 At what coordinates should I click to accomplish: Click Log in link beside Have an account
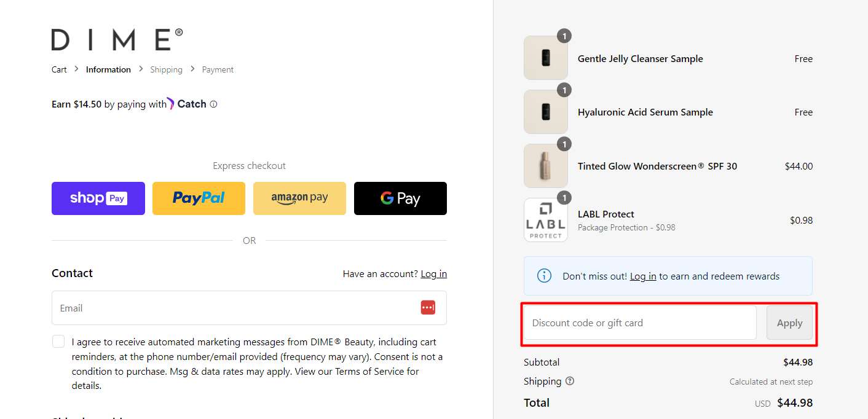coord(434,273)
